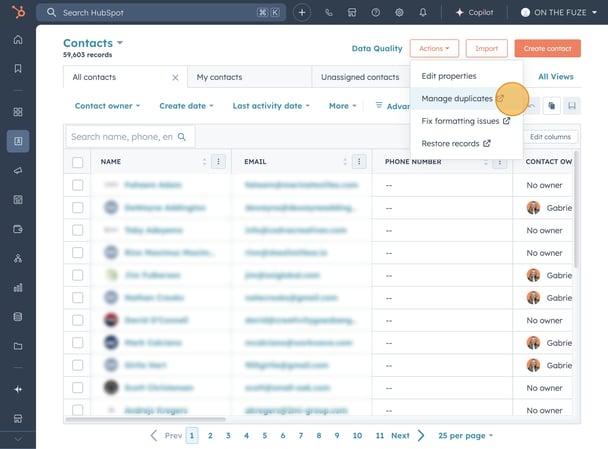Image resolution: width=608 pixels, height=449 pixels.
Task: Open the More filters dropdown
Action: [x=342, y=106]
